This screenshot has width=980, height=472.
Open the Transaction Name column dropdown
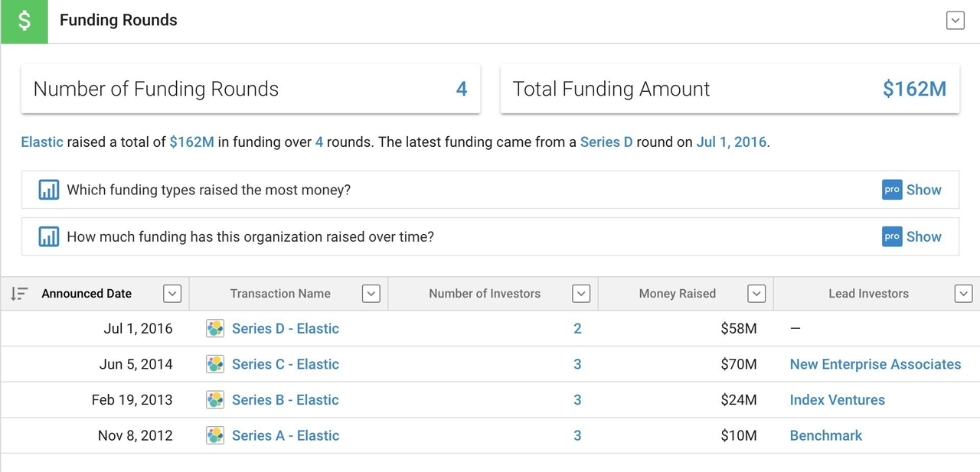point(371,294)
